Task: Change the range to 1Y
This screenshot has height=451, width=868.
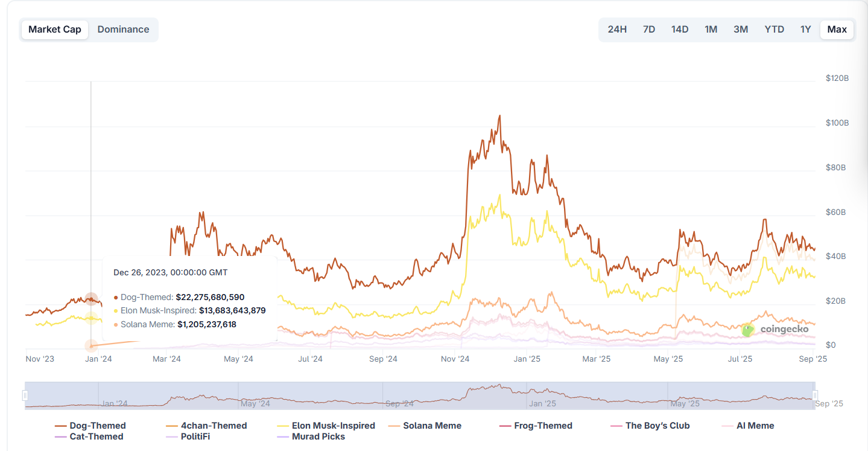Action: point(806,30)
